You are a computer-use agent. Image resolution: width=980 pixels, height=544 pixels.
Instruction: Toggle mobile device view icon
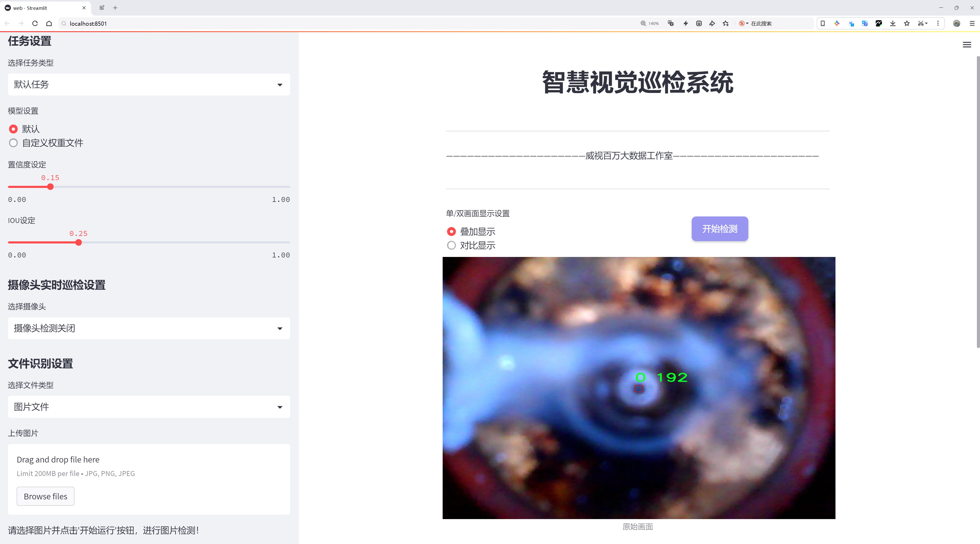[823, 23]
